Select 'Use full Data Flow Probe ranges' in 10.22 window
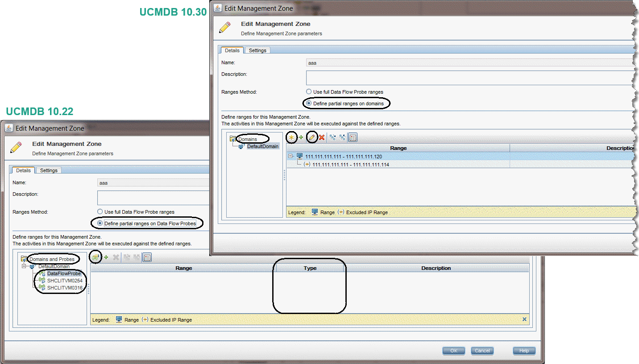Screen dimensions: 639x364 [x=100, y=212]
